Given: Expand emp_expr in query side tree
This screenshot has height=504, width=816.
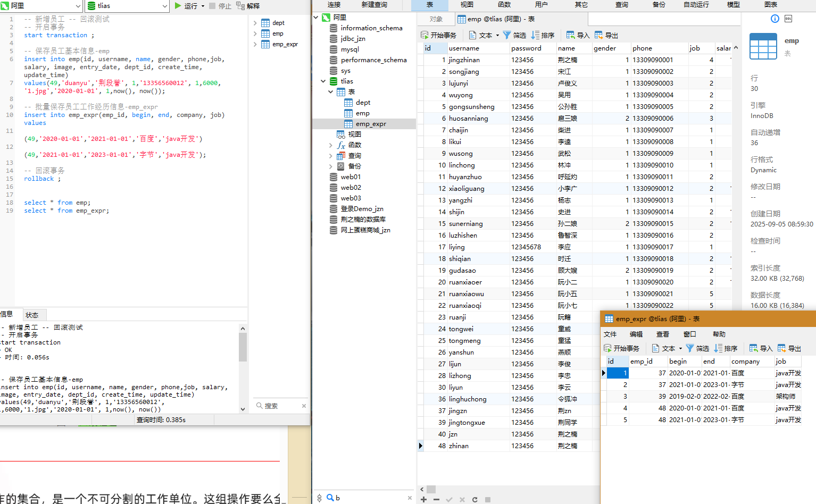Looking at the screenshot, I should click(x=255, y=44).
